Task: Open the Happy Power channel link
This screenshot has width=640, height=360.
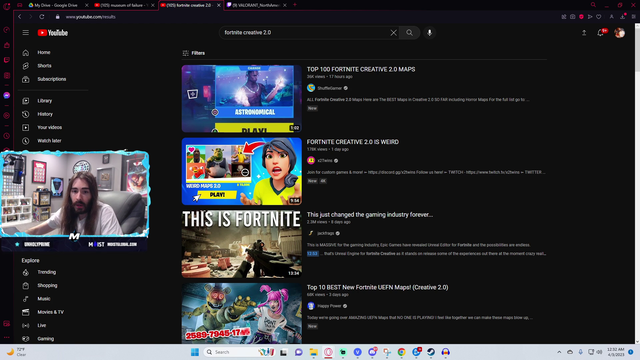Action: click(x=329, y=306)
